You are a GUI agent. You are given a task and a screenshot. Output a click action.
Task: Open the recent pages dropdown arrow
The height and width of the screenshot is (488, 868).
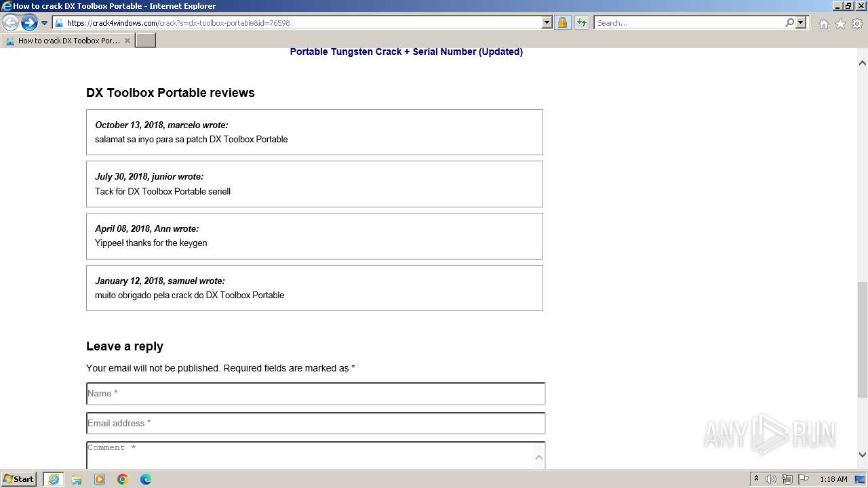click(x=45, y=23)
